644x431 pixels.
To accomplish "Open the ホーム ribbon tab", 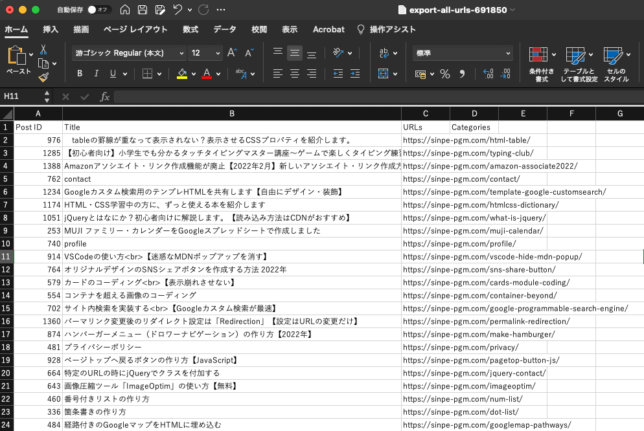I will [16, 29].
